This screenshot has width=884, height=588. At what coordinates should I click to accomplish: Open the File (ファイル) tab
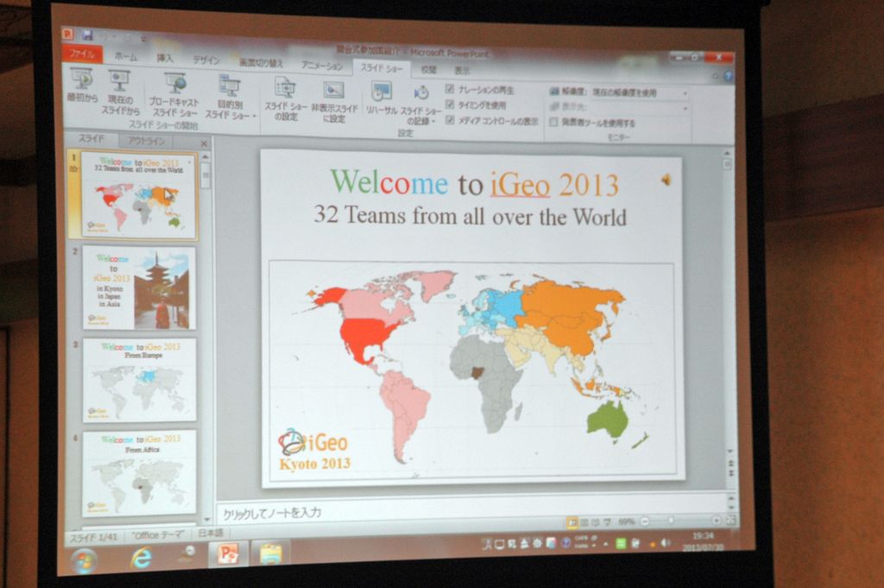tap(82, 54)
